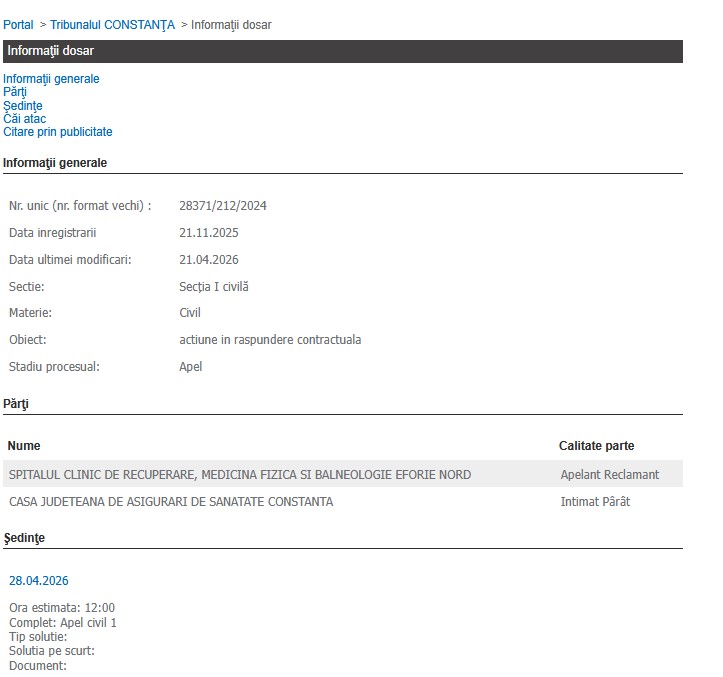Click the Portal breadcrumb link
Screen dimensions: 723x677
click(x=18, y=24)
